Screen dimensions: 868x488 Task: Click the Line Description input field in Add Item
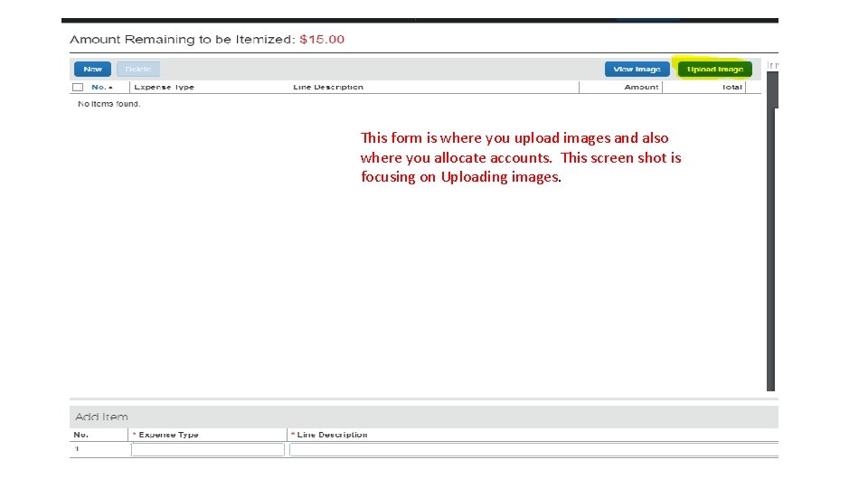coord(533,449)
